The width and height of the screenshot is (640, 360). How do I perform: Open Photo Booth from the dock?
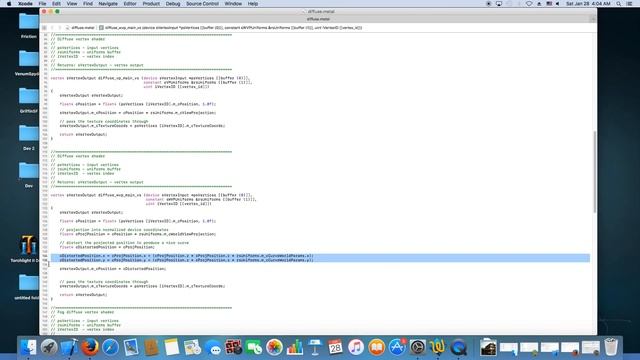(x=233, y=347)
